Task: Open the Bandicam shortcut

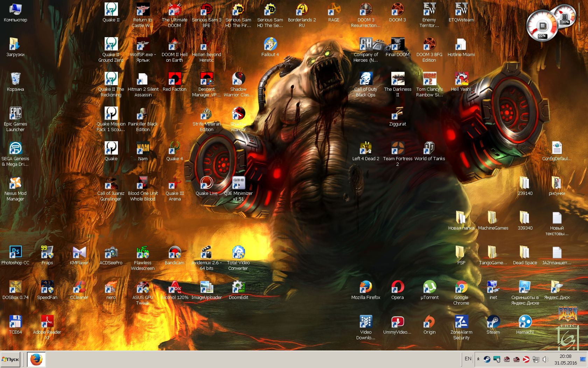Action: tap(175, 255)
